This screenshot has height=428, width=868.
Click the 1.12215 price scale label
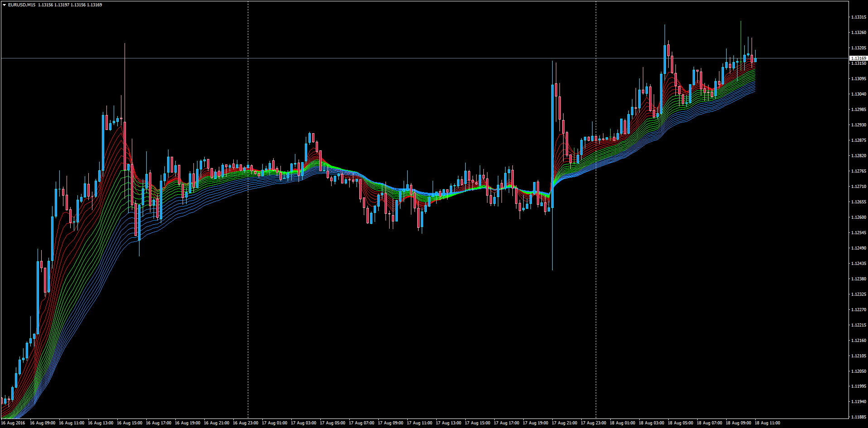[859, 325]
